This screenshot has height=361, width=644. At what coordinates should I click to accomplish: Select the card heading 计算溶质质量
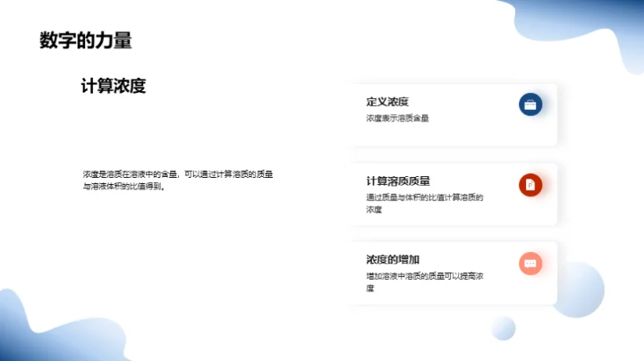[x=398, y=180]
